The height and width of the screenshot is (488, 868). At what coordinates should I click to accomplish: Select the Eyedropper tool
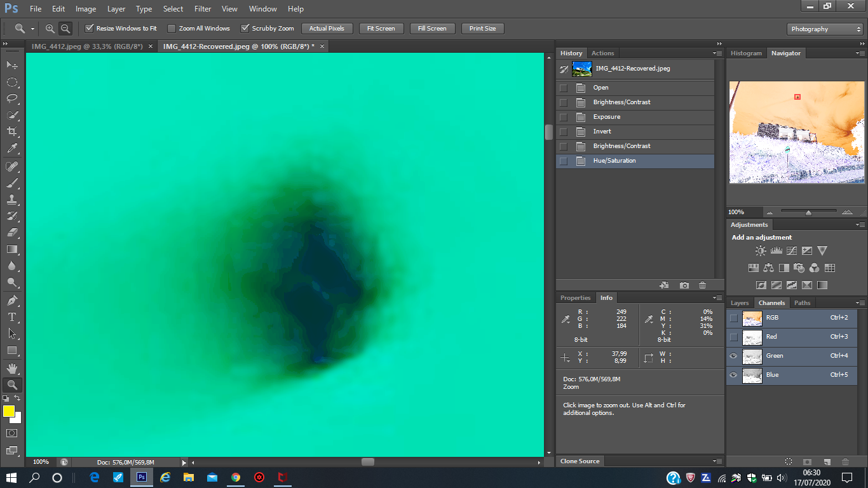[x=12, y=149]
